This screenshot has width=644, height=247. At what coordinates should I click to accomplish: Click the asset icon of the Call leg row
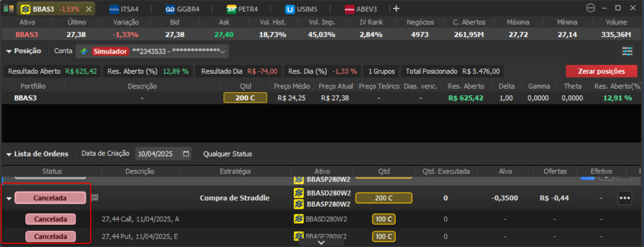coord(299,219)
